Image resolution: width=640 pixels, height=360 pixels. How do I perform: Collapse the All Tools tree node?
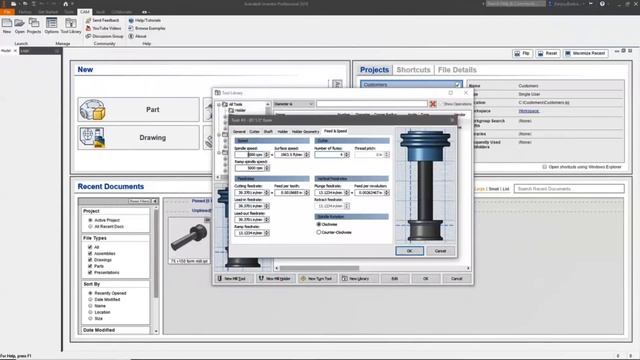click(x=219, y=104)
